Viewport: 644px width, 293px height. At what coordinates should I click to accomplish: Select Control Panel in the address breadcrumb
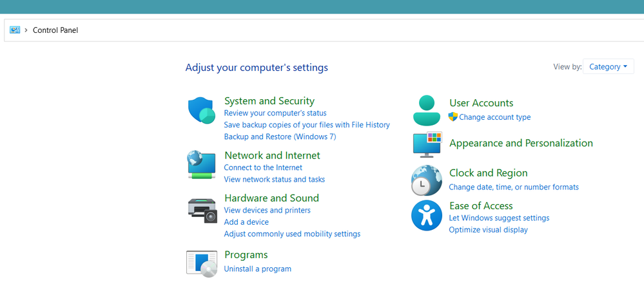55,30
